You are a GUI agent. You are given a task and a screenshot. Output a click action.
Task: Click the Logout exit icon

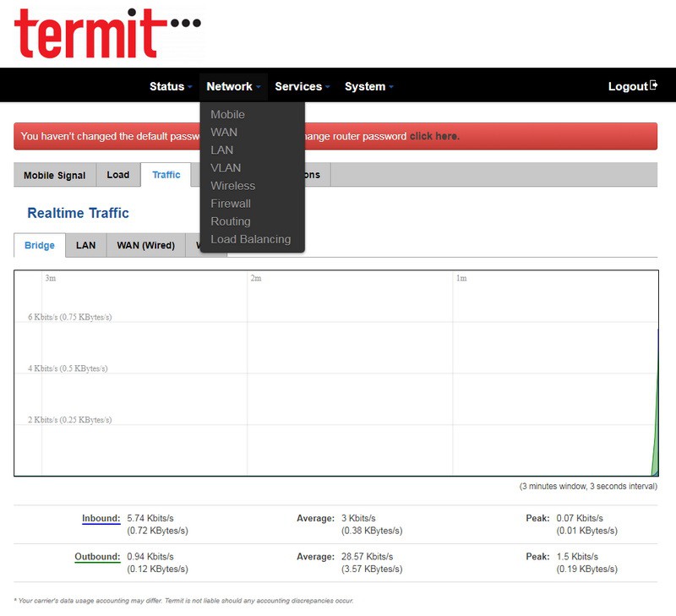pos(653,86)
